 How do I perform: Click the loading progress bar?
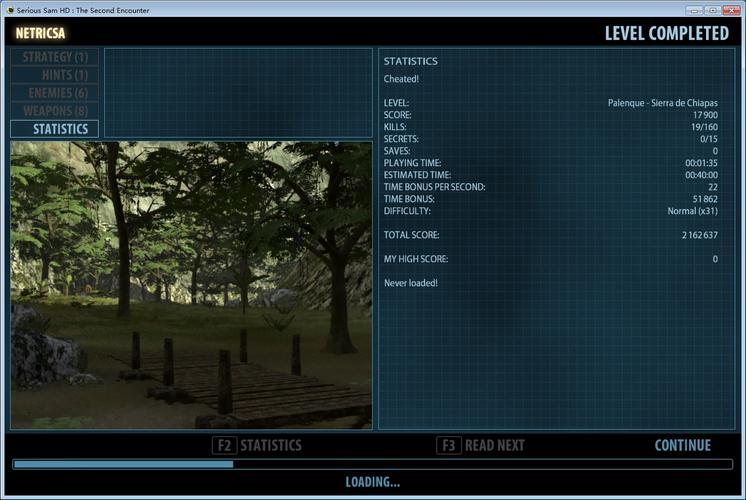point(373,464)
